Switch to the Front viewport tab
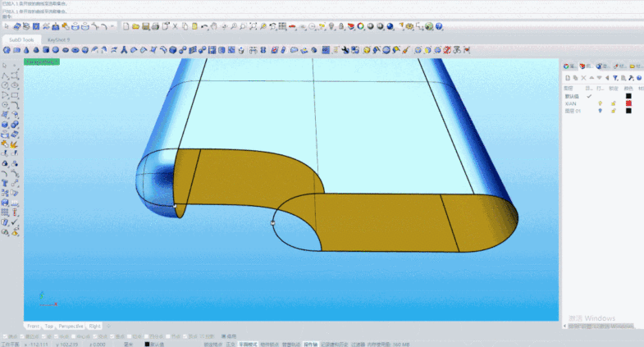644x347 pixels. 33,326
